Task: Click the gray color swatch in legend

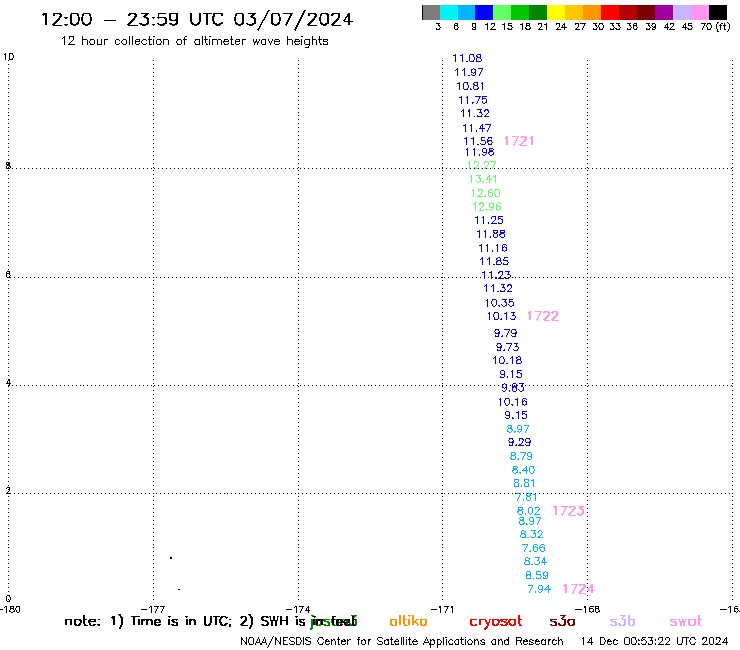Action: click(x=431, y=12)
